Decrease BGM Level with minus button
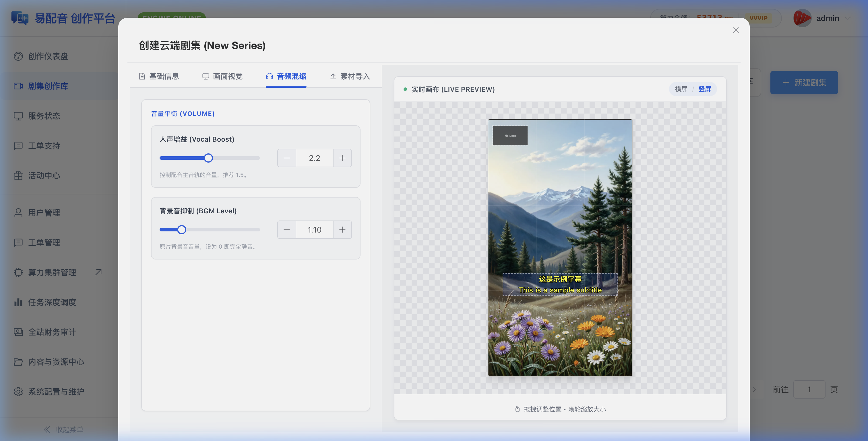 [287, 230]
